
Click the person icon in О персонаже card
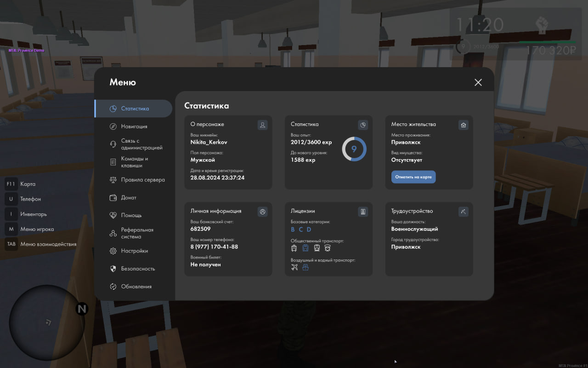(x=262, y=125)
